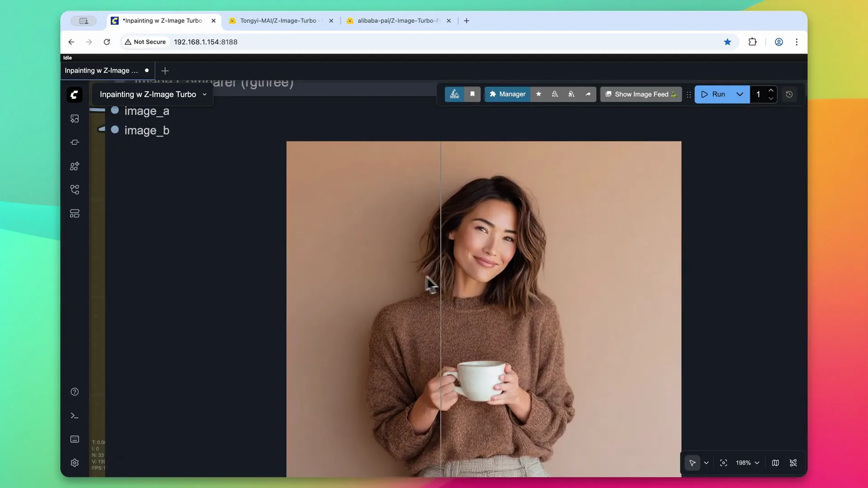
Task: Open the ComfyUI Manager
Action: pyautogui.click(x=507, y=94)
